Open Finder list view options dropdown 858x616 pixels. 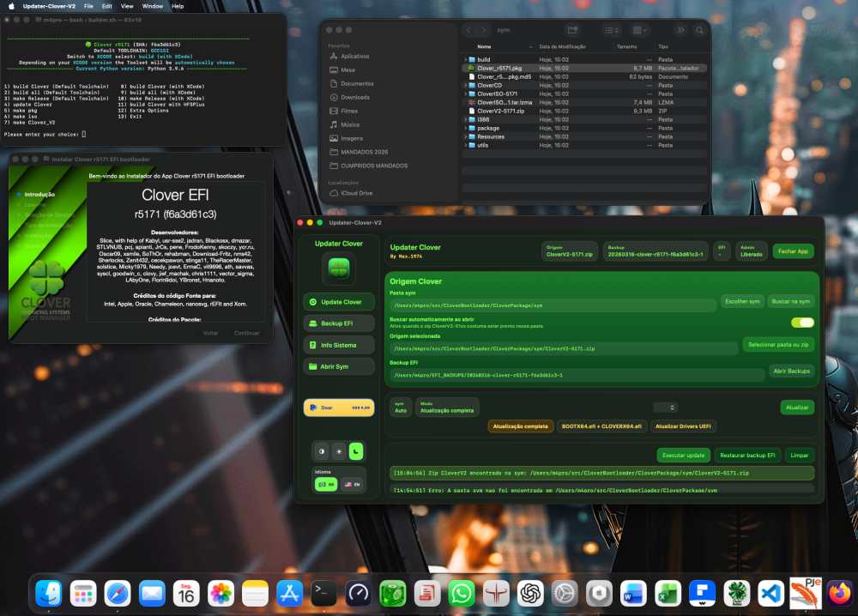pos(612,30)
